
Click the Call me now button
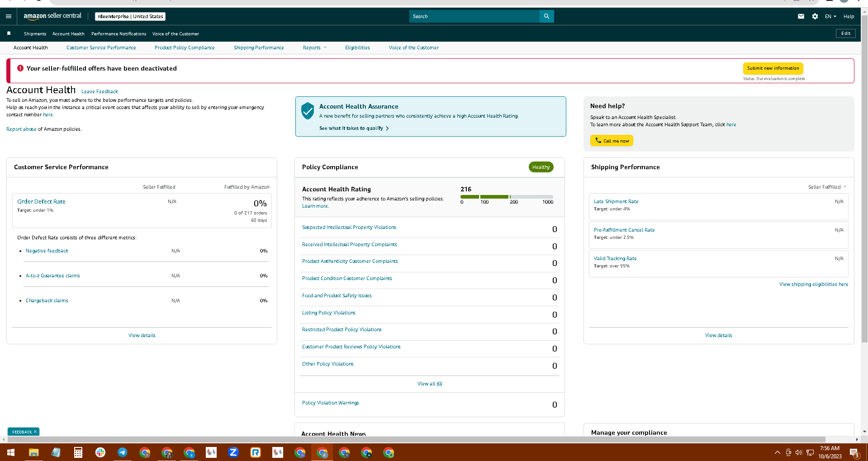tap(612, 141)
